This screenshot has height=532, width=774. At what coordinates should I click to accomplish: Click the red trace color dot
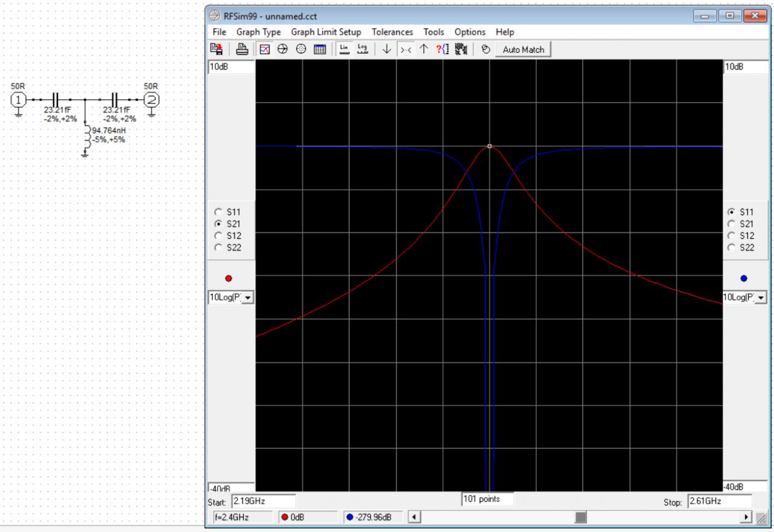229,278
